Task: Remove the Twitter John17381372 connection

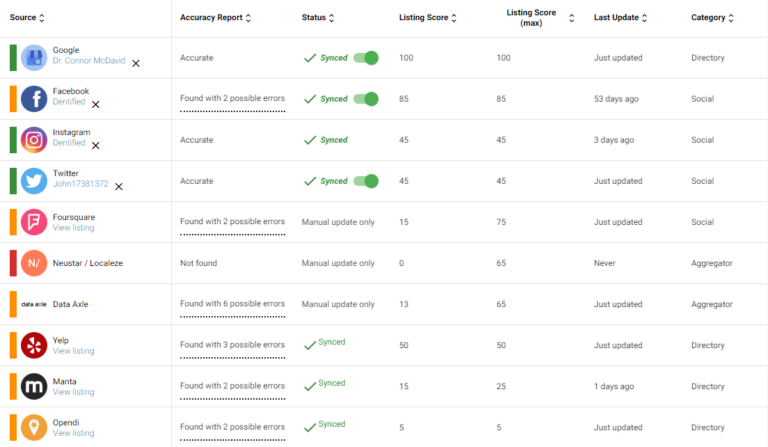Action: 119,186
